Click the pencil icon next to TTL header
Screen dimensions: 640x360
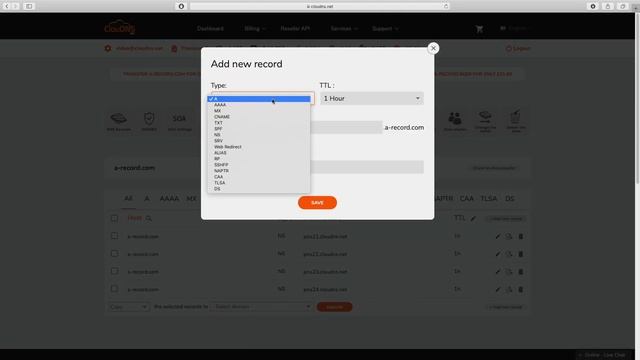point(473,219)
